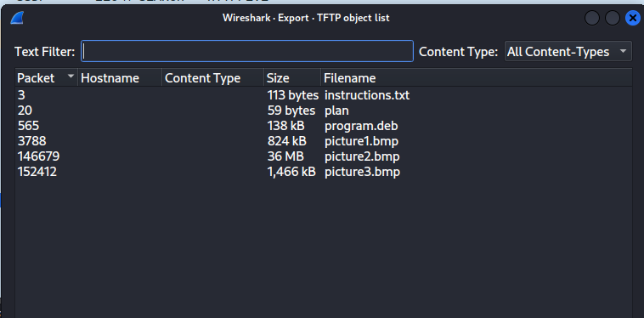
Task: Maximize the Export dialog window
Action: 612,18
